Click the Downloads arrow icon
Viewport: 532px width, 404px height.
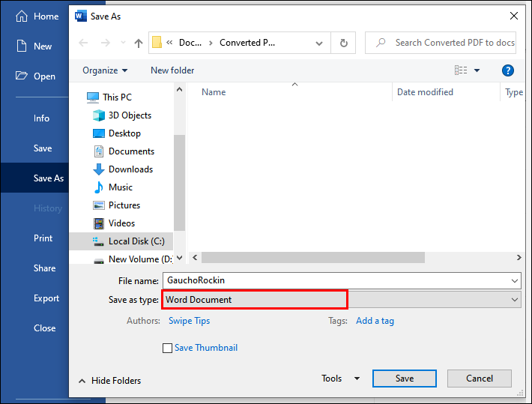coord(99,169)
